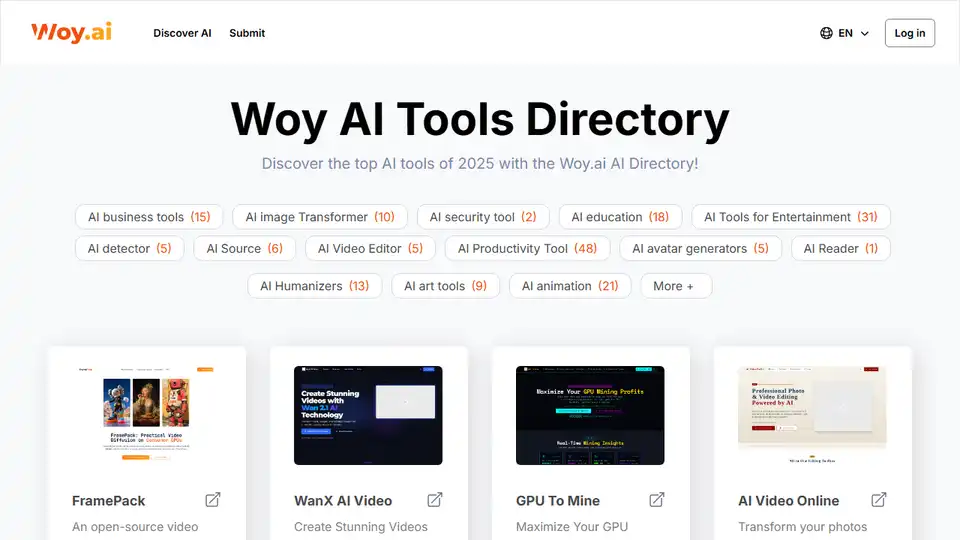
Task: Expand More + categories
Action: coord(676,286)
